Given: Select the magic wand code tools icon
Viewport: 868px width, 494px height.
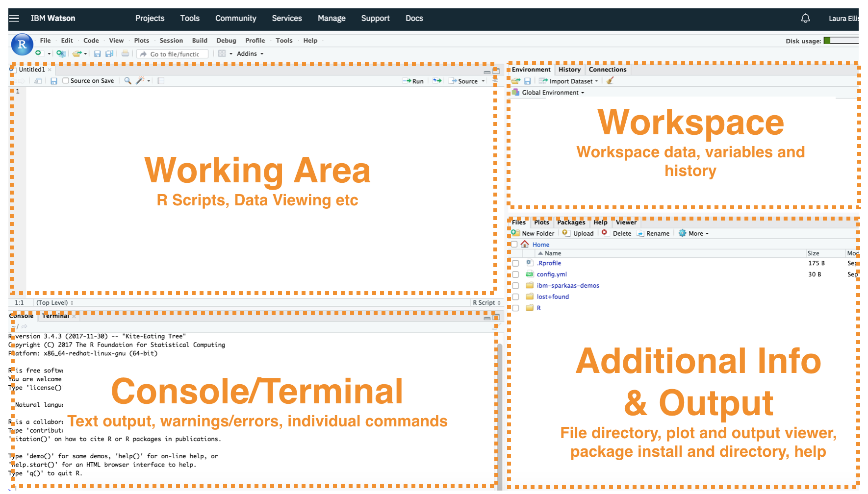Looking at the screenshot, I should tap(141, 80).
